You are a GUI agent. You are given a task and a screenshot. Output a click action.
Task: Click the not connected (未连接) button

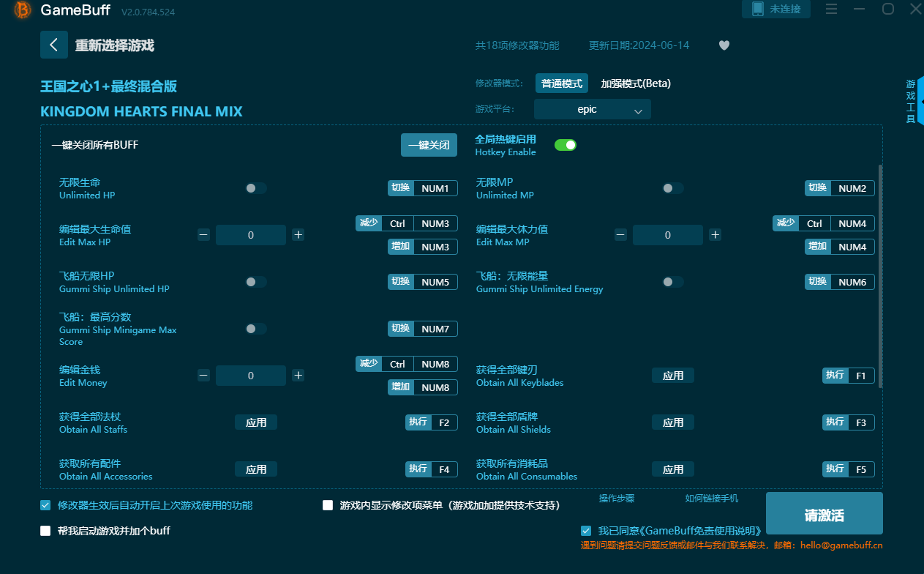pyautogui.click(x=777, y=9)
